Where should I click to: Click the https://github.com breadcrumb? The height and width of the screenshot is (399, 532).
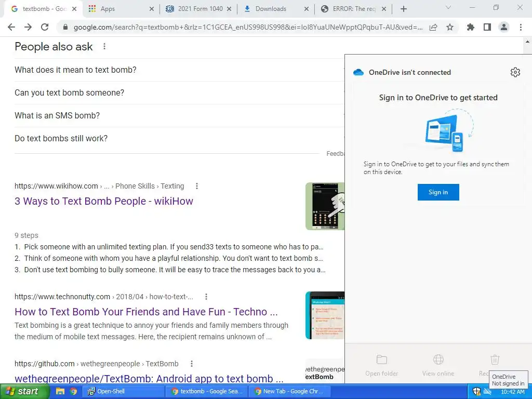pyautogui.click(x=45, y=364)
